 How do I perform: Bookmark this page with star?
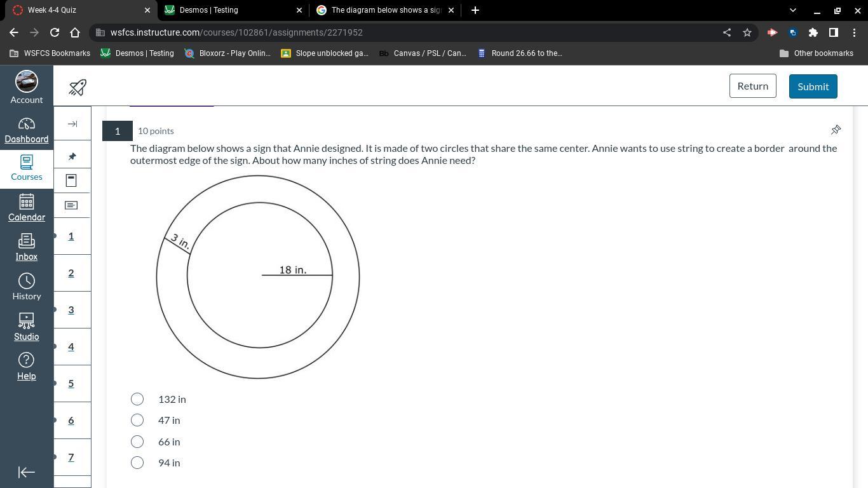(747, 32)
